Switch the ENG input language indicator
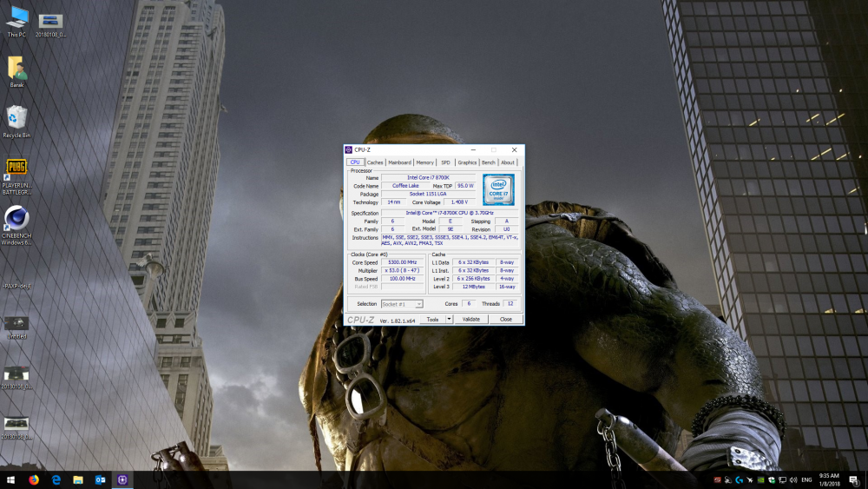The width and height of the screenshot is (868, 489). click(x=806, y=479)
